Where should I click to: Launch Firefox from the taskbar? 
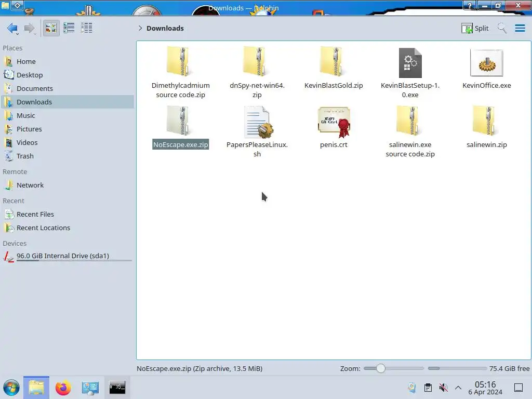pyautogui.click(x=63, y=388)
